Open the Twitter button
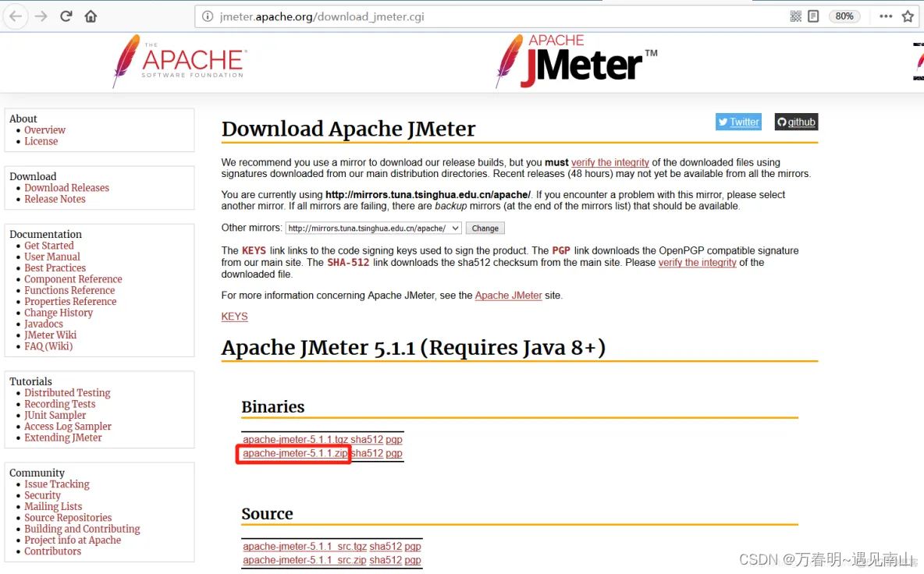Screen dimensions: 924x574 click(x=738, y=122)
